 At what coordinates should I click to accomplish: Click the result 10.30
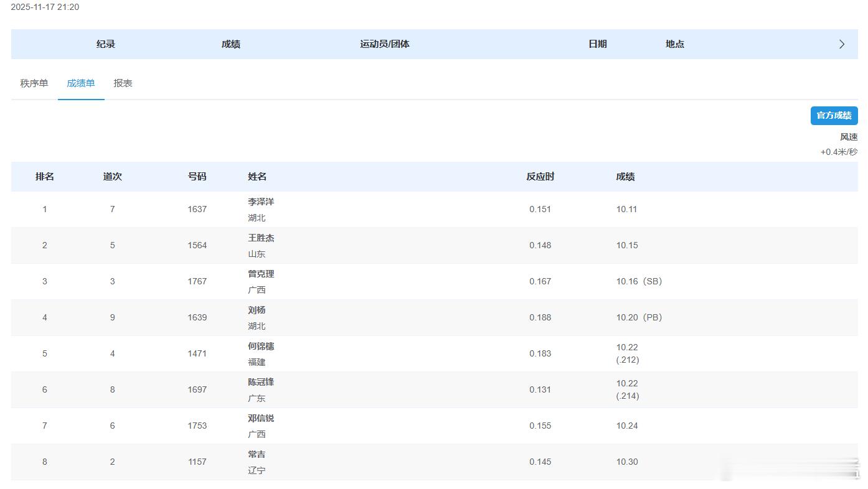click(x=627, y=462)
